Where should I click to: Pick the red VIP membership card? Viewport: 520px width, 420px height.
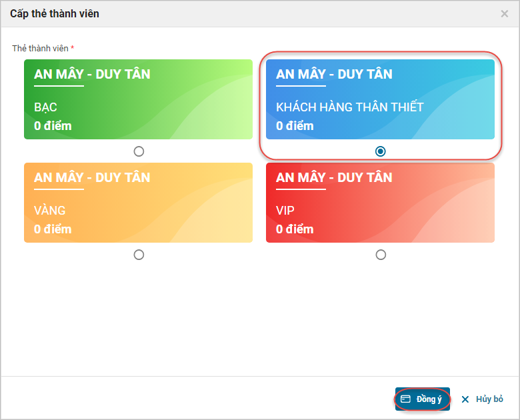[x=380, y=203]
